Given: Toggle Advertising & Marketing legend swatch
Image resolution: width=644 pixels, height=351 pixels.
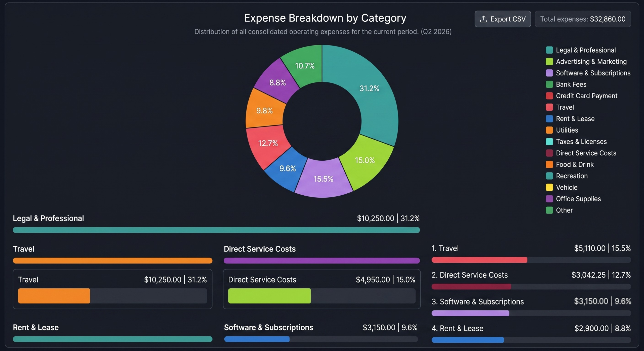Looking at the screenshot, I should (549, 62).
